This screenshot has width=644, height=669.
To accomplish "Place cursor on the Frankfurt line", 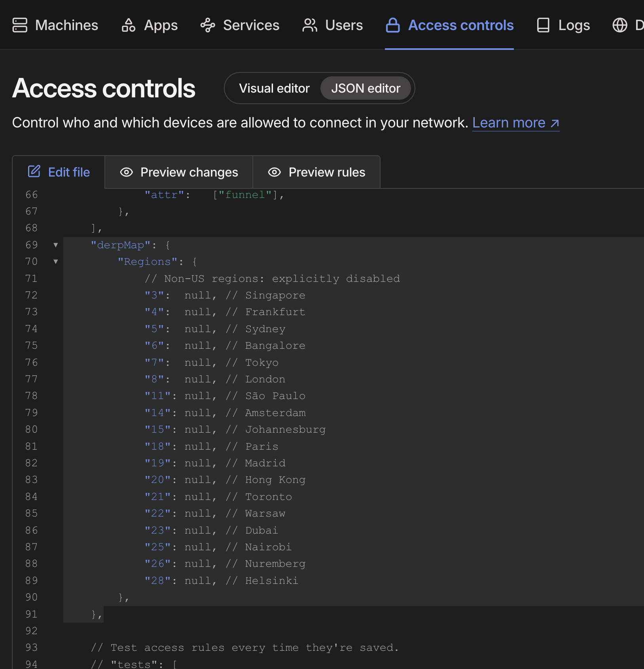I will (x=275, y=312).
